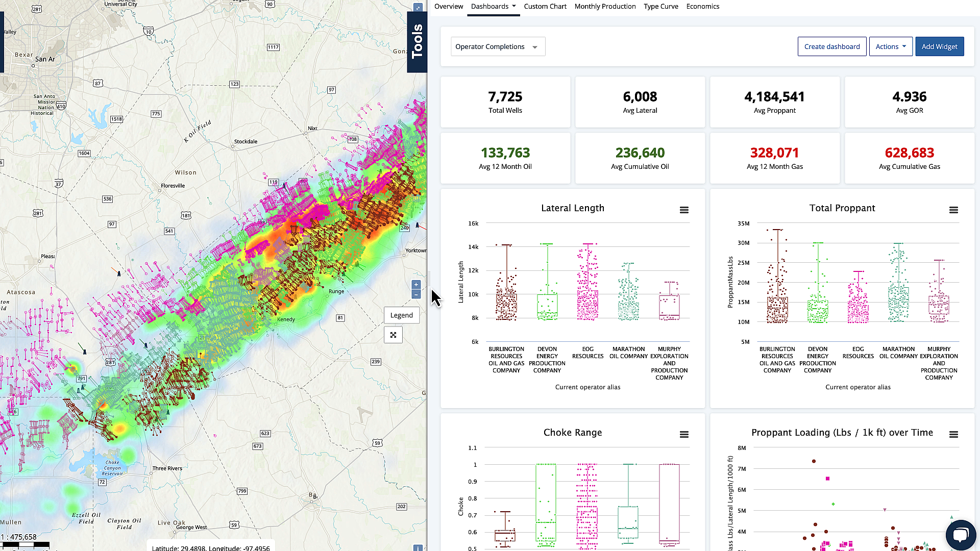980x551 pixels.
Task: Open the Actions dropdown
Action: (x=891, y=46)
